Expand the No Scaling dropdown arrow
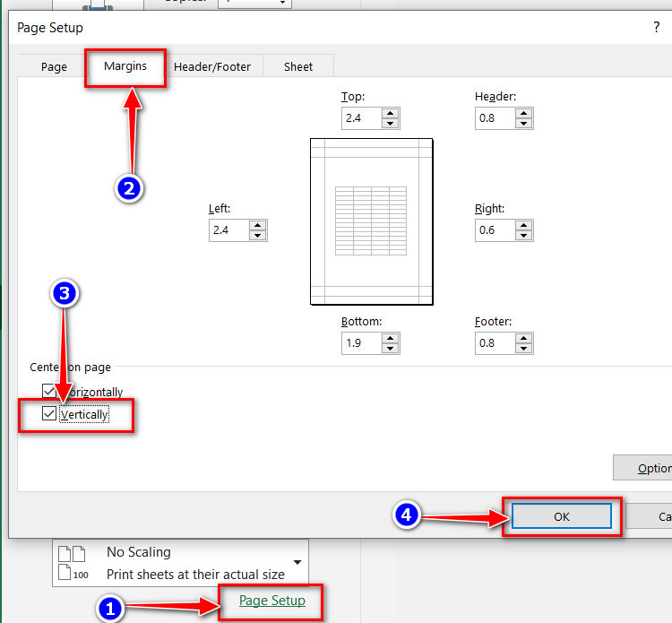This screenshot has height=623, width=672. [297, 562]
